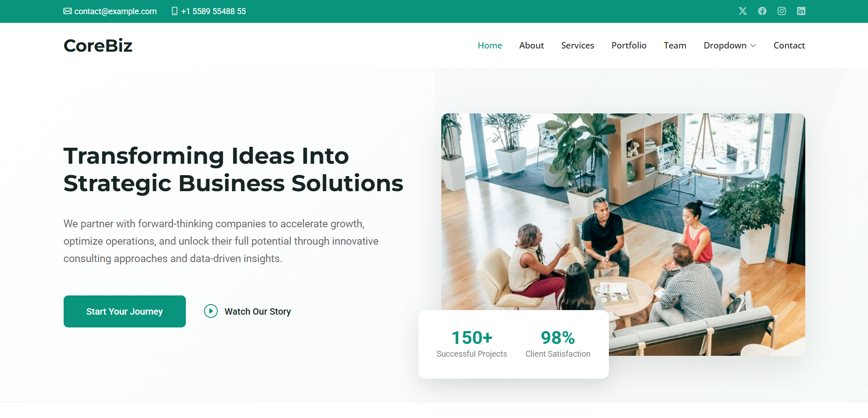Open the Facebook social icon
The image size is (868, 418).
[762, 11]
